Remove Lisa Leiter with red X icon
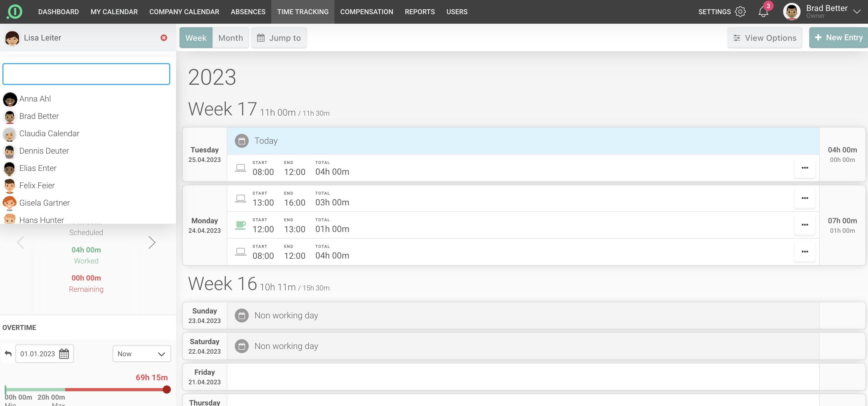The width and height of the screenshot is (868, 406). point(164,38)
